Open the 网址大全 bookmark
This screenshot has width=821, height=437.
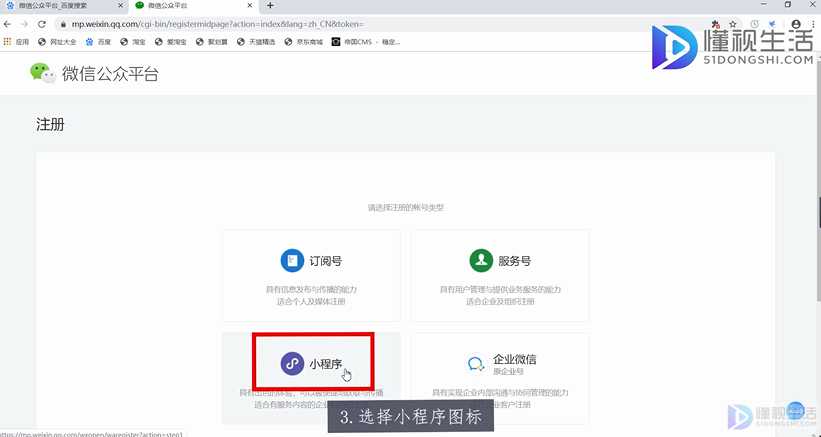click(58, 42)
